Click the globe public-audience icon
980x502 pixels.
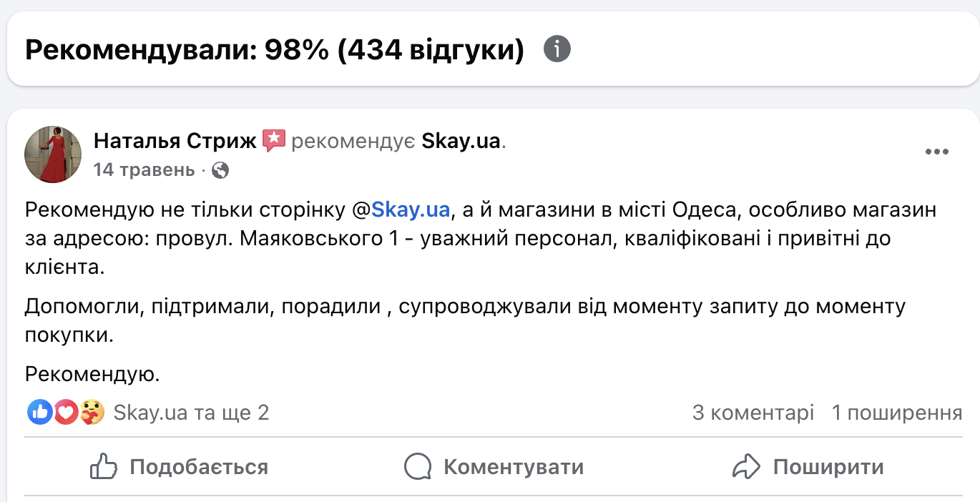coord(221,170)
